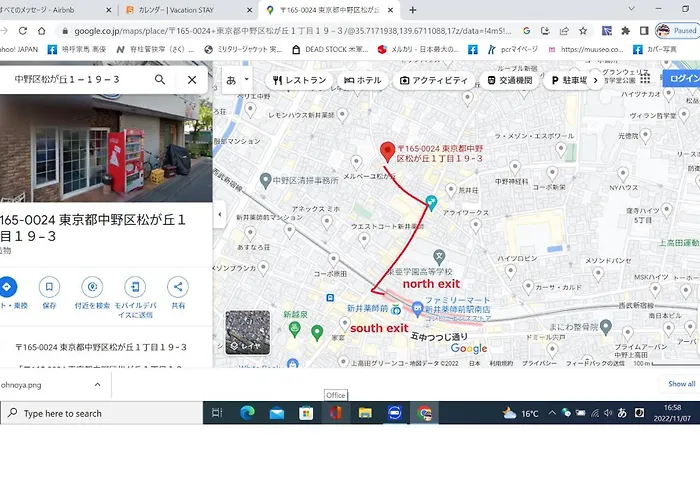Select the 駐車場 category chip
The image size is (700, 500).
click(569, 80)
